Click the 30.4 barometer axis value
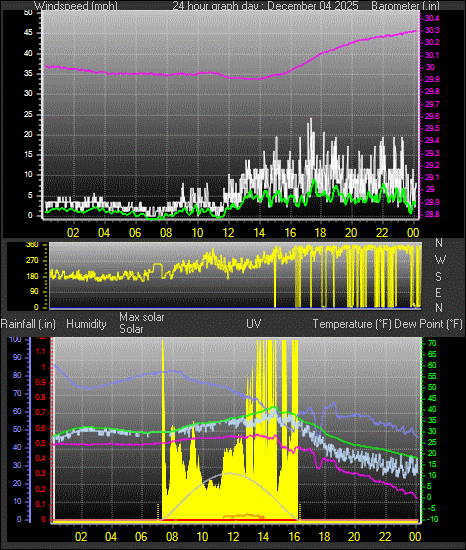 point(432,18)
